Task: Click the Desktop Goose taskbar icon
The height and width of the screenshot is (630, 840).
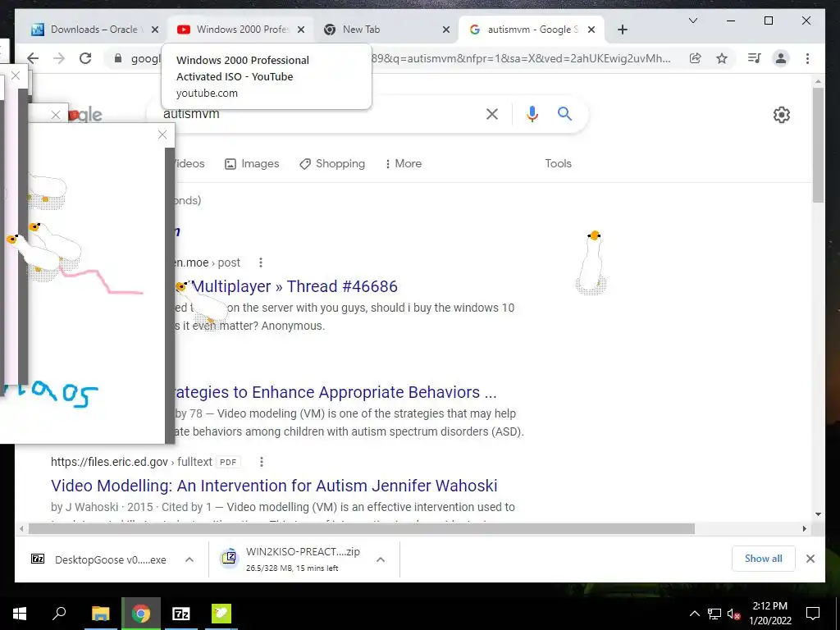Action: [x=221, y=614]
